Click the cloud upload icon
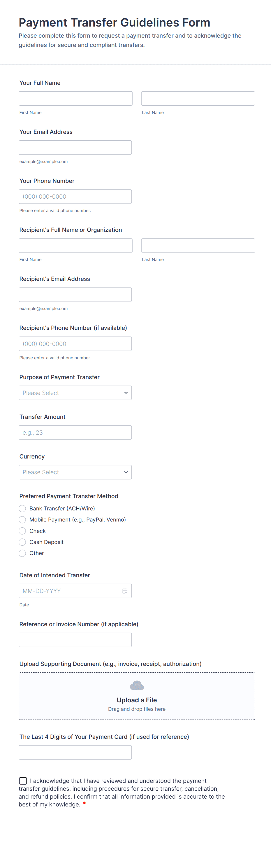 pyautogui.click(x=137, y=685)
